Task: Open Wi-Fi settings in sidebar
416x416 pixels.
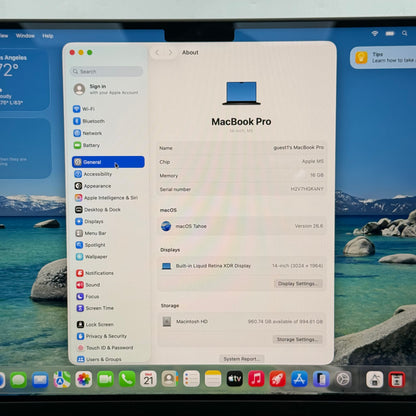Action: click(84, 109)
